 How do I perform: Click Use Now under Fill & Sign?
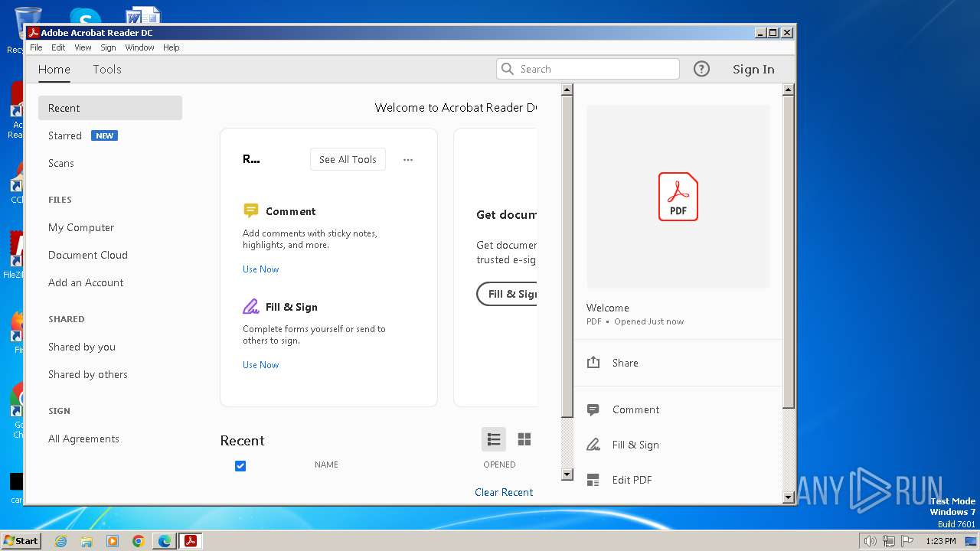(x=260, y=365)
